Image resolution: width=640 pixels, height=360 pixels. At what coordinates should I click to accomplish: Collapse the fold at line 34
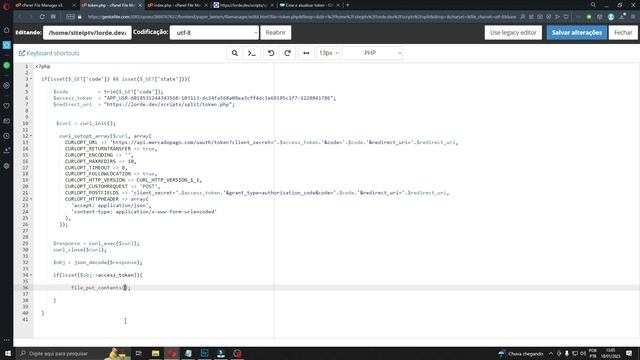coord(31,275)
